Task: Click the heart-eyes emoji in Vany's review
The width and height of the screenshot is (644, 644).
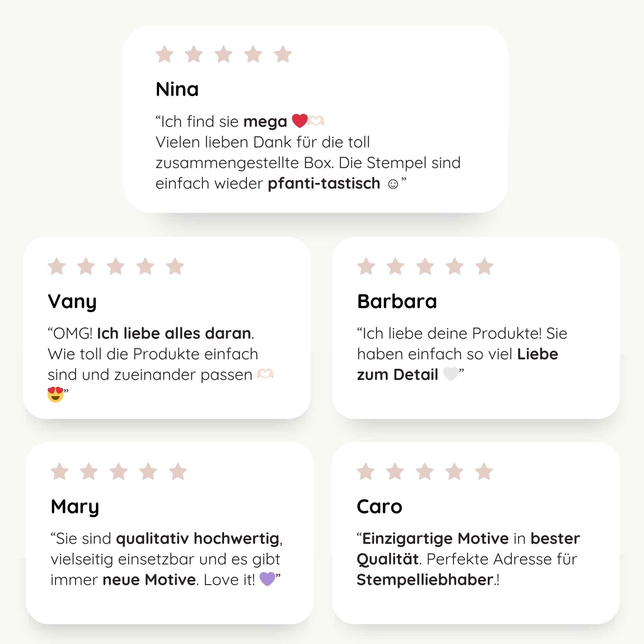Action: pos(55,394)
